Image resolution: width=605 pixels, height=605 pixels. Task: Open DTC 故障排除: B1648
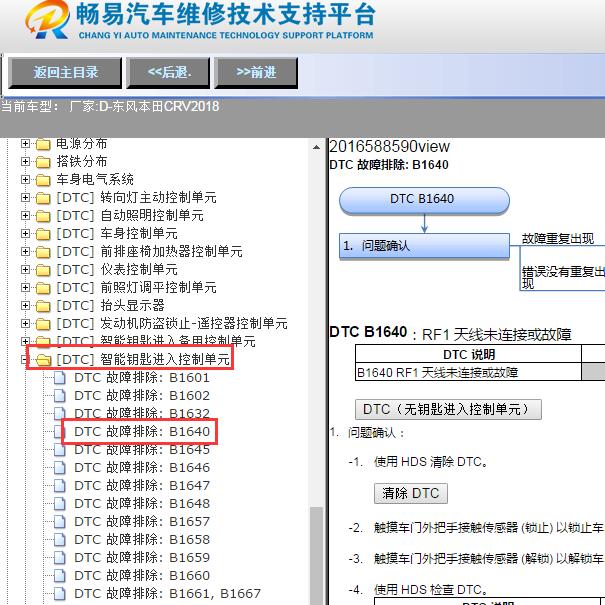[x=142, y=504]
